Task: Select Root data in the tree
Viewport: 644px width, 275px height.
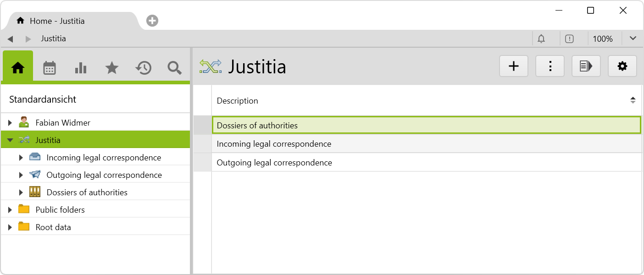Action: coord(53,227)
